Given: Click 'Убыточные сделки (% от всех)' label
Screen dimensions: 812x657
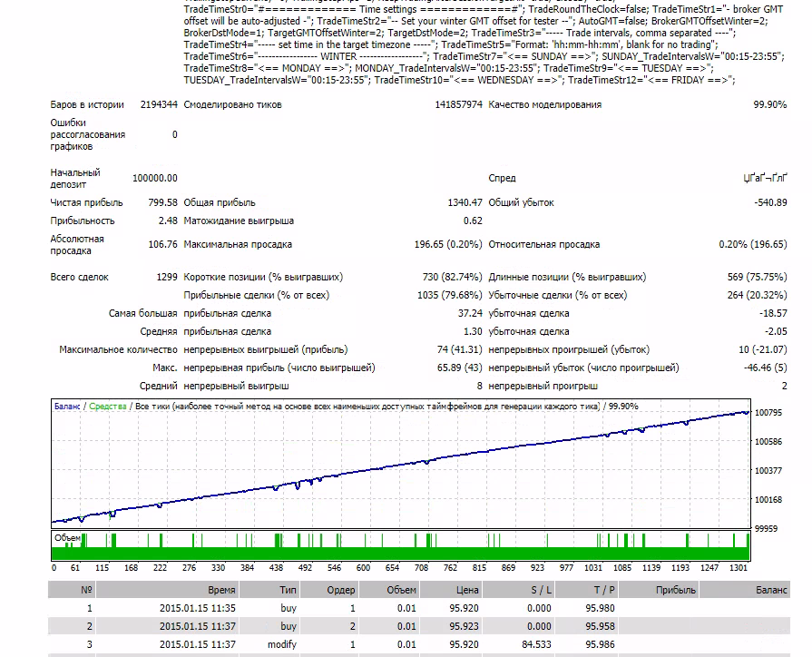Looking at the screenshot, I should (x=558, y=295).
